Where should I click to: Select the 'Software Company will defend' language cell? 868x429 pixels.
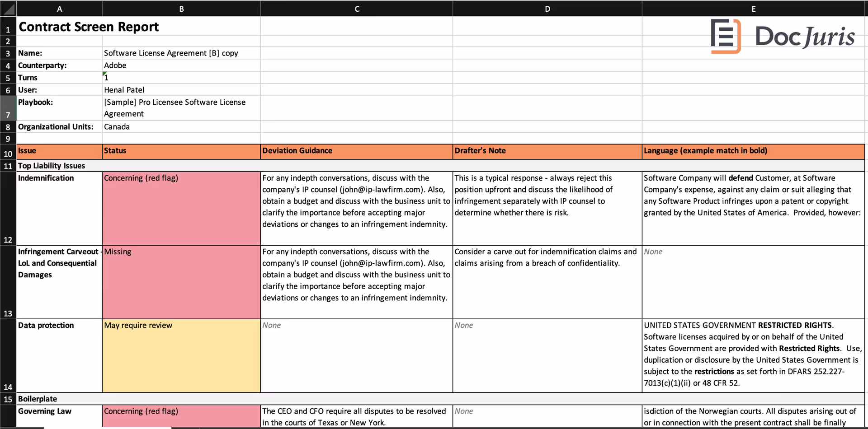(753, 209)
